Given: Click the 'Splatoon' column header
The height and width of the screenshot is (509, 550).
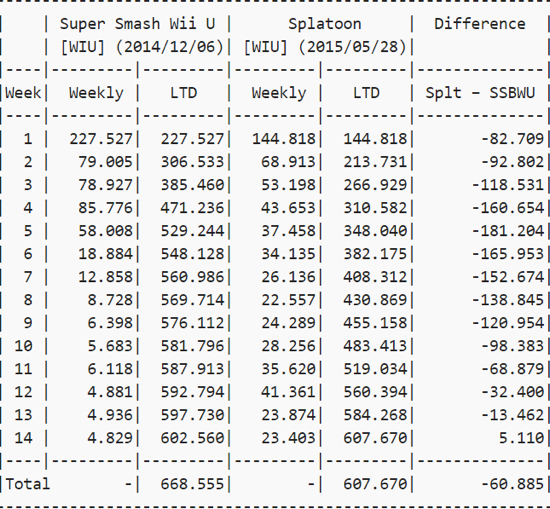Looking at the screenshot, I should coord(325,24).
